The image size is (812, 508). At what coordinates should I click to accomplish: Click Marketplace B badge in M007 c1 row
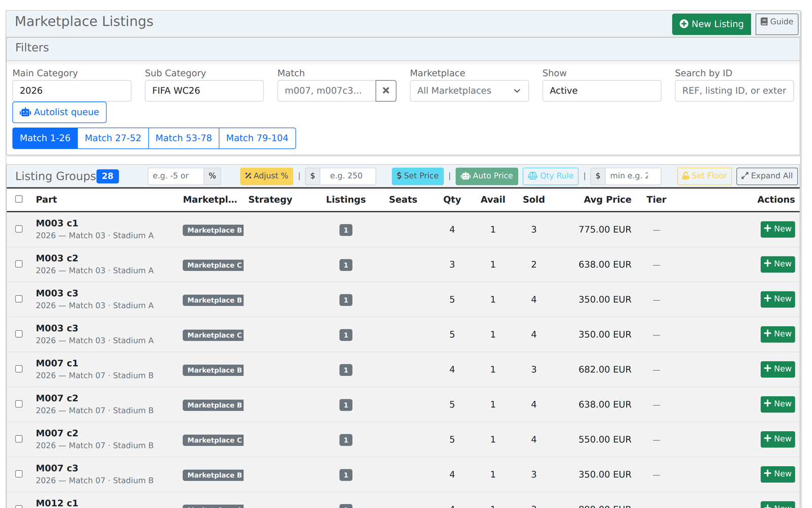(213, 370)
